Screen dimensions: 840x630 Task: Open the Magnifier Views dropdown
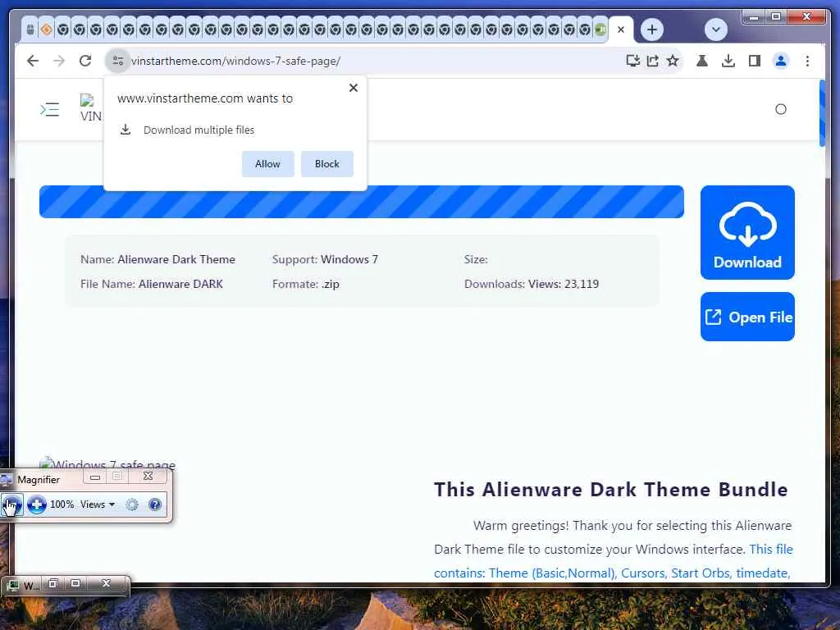coord(98,504)
